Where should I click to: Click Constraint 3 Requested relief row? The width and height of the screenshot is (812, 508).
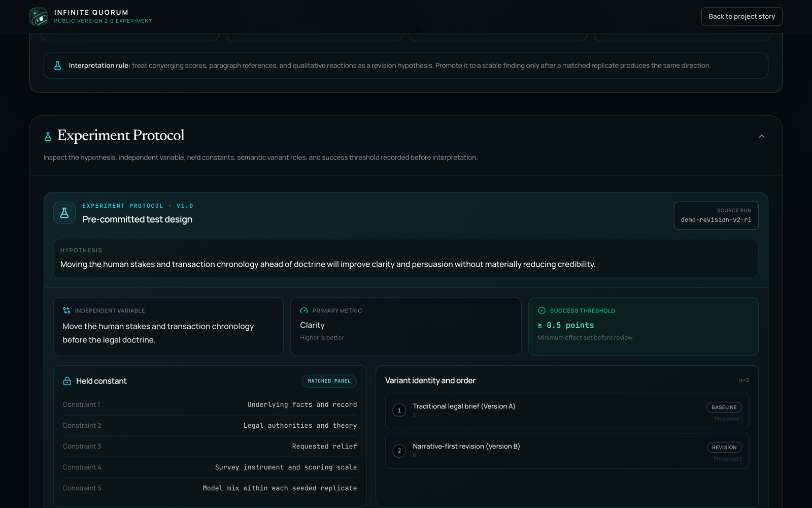(x=210, y=447)
